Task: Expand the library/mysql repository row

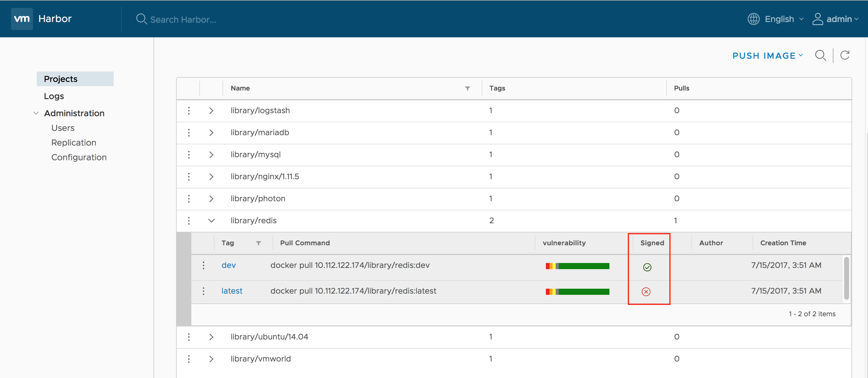Action: click(x=211, y=154)
